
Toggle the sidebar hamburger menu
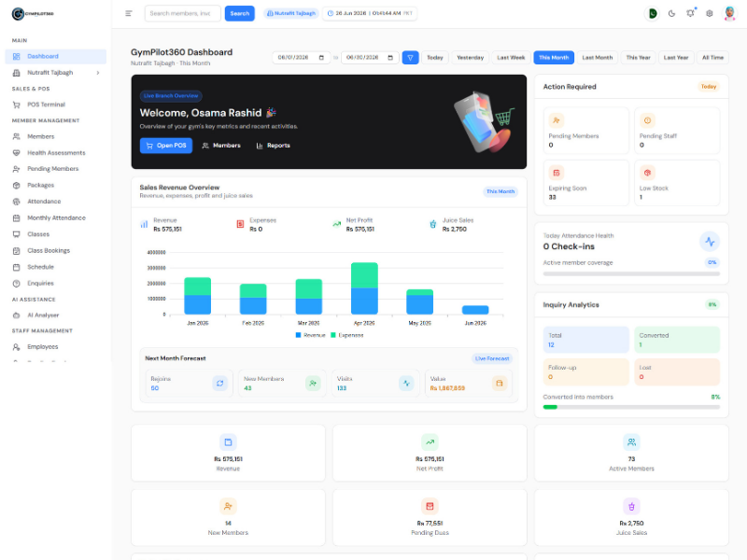pos(129,13)
